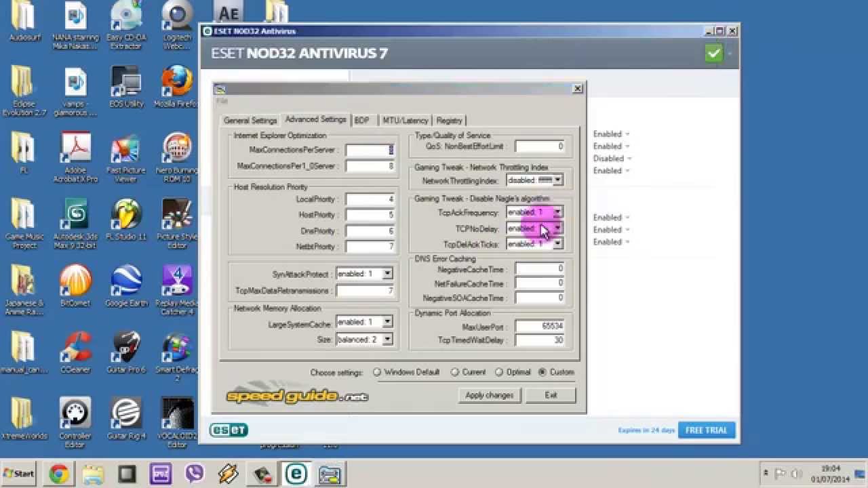Open Easy CD-DA Extractor shortcut
The image size is (868, 488).
(x=126, y=25)
